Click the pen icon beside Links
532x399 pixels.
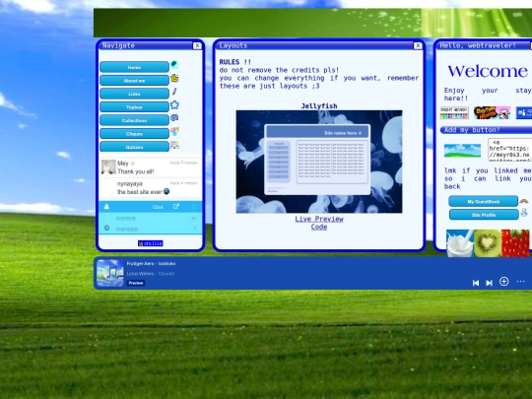(x=174, y=92)
